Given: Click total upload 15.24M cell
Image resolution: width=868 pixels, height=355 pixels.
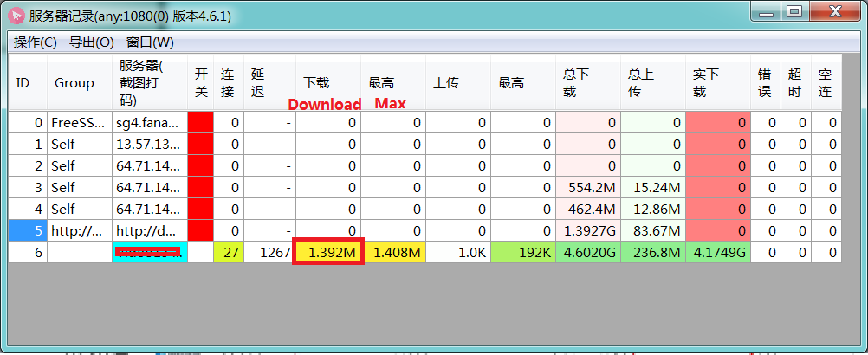Looking at the screenshot, I should (652, 187).
